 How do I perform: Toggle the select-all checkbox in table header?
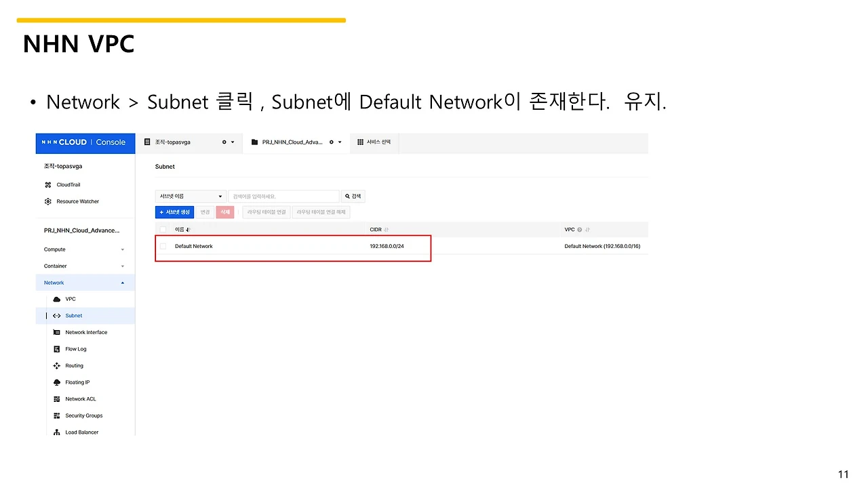(162, 229)
